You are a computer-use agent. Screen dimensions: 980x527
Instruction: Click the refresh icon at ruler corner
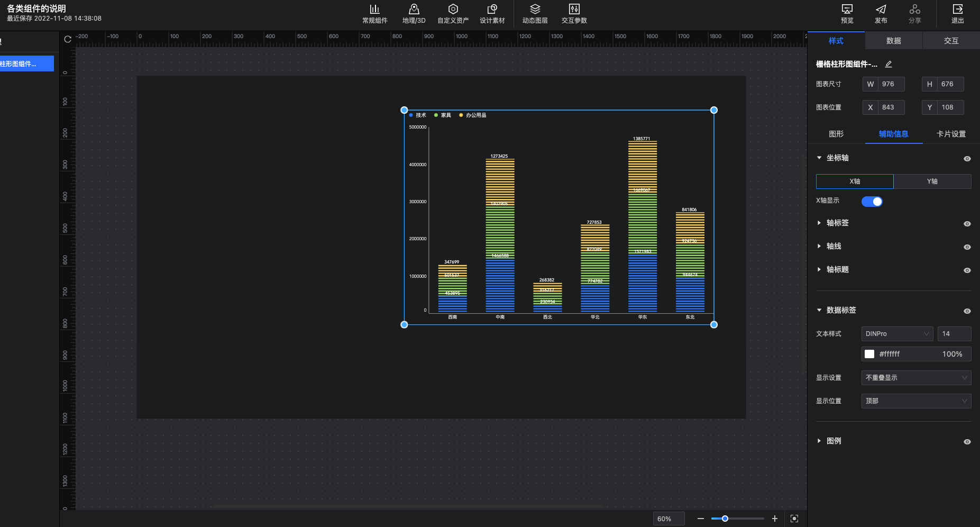tap(68, 39)
